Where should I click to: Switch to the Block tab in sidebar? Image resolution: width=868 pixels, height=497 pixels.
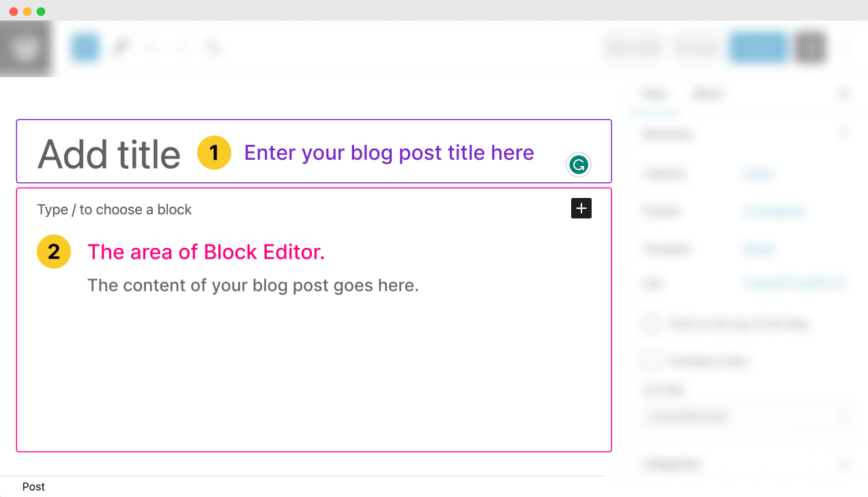coord(708,94)
